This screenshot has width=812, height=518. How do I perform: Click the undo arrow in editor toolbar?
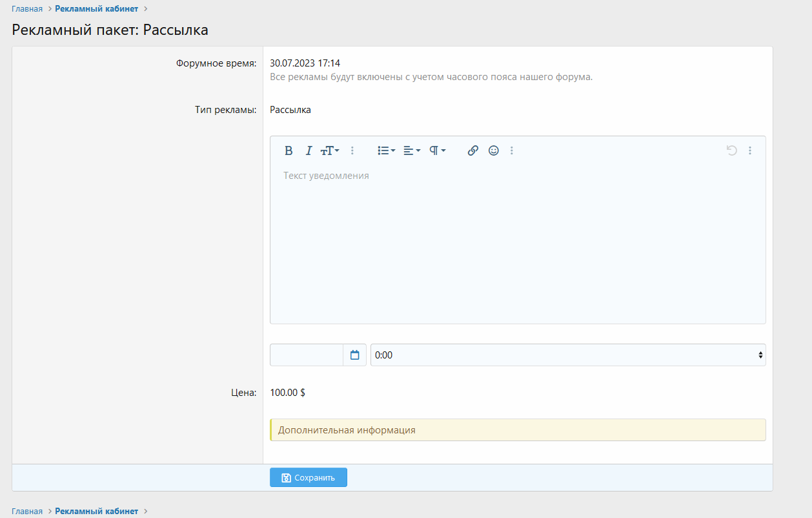(731, 150)
